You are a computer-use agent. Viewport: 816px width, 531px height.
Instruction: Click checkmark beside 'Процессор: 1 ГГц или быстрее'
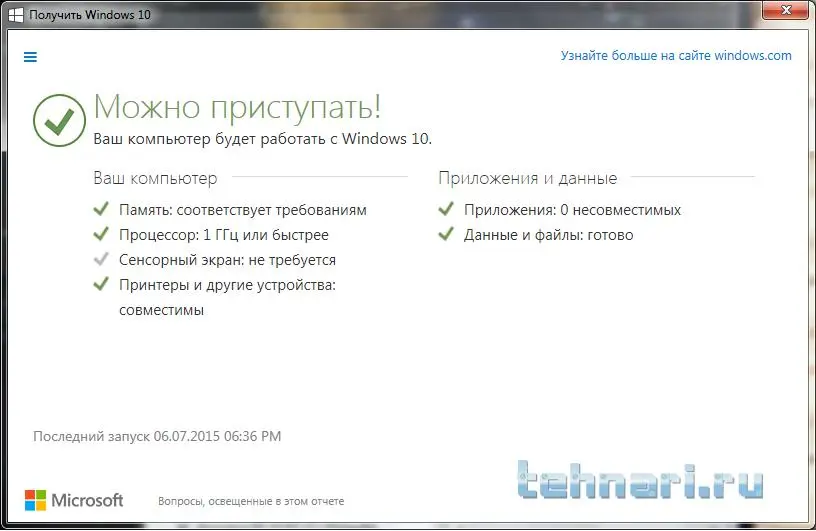[x=101, y=234]
